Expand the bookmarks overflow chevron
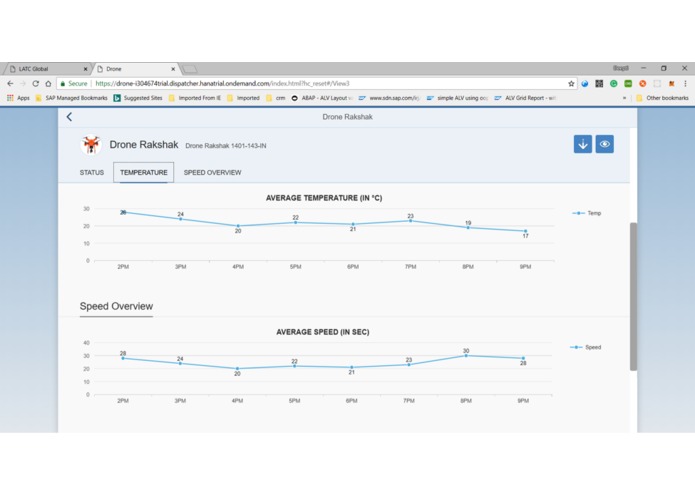The width and height of the screenshot is (695, 494). 625,98
